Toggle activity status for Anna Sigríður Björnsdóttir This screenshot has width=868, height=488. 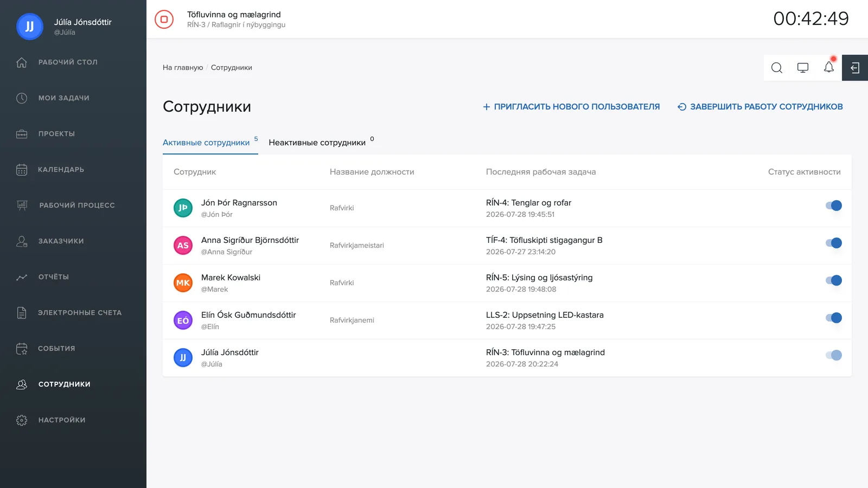click(x=833, y=243)
